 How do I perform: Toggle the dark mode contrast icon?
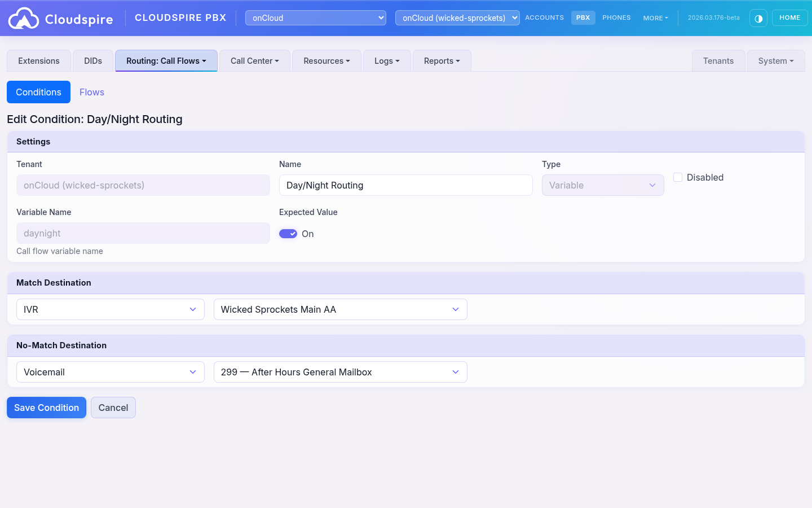[x=758, y=17]
